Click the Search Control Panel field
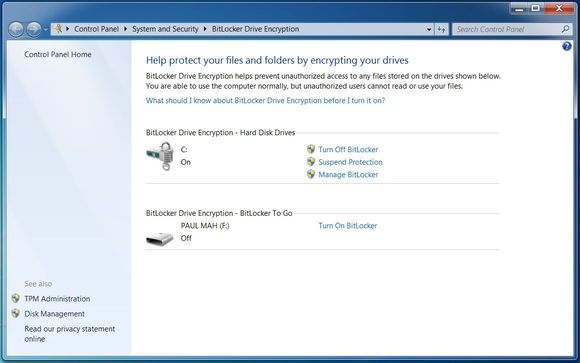 (507, 29)
